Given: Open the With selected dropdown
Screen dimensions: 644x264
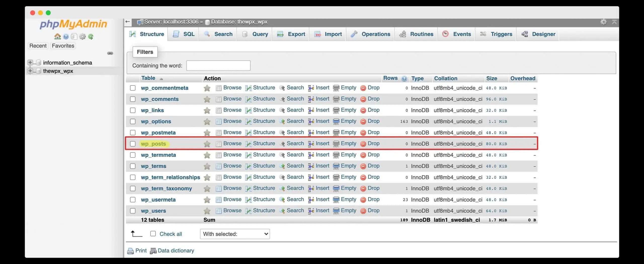Looking at the screenshot, I should point(234,234).
